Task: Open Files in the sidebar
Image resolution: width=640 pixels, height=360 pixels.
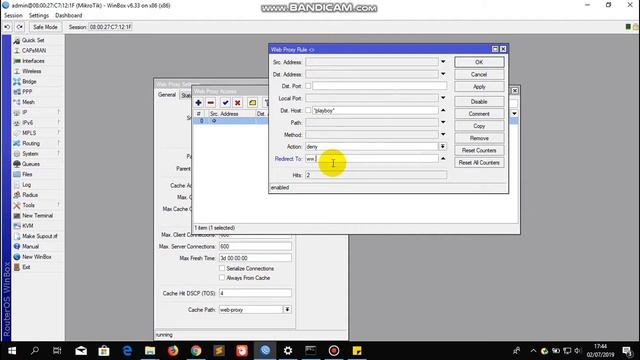Action: pyautogui.click(x=27, y=174)
